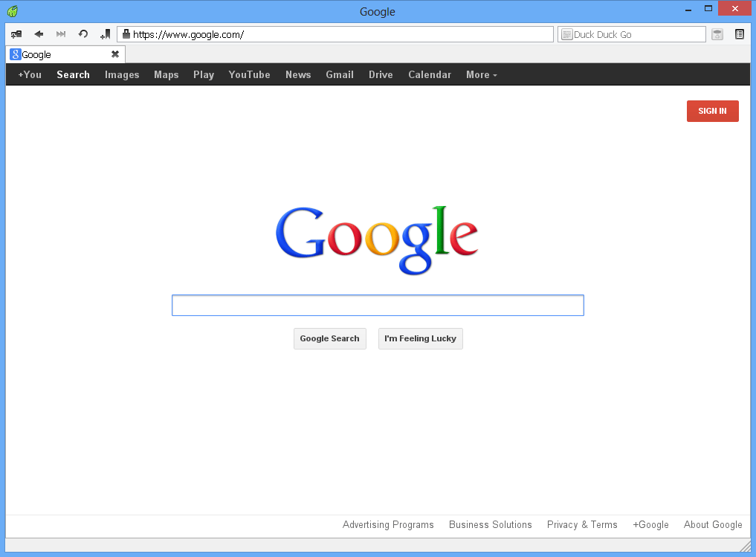Focus the Duck Duck Go search field

tap(632, 34)
